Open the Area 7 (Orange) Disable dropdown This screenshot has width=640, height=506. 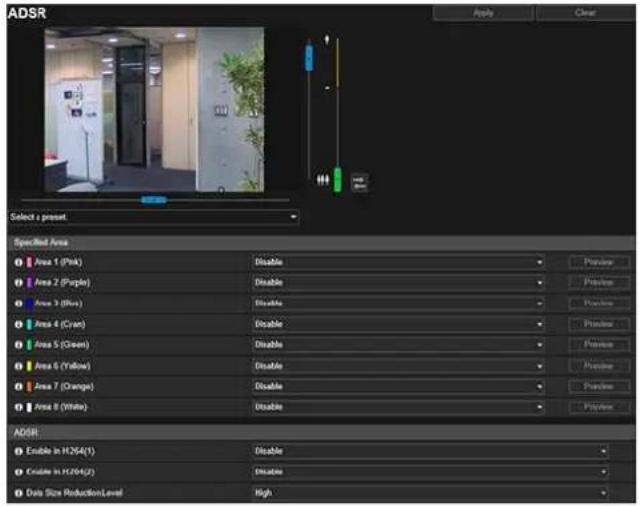point(398,386)
